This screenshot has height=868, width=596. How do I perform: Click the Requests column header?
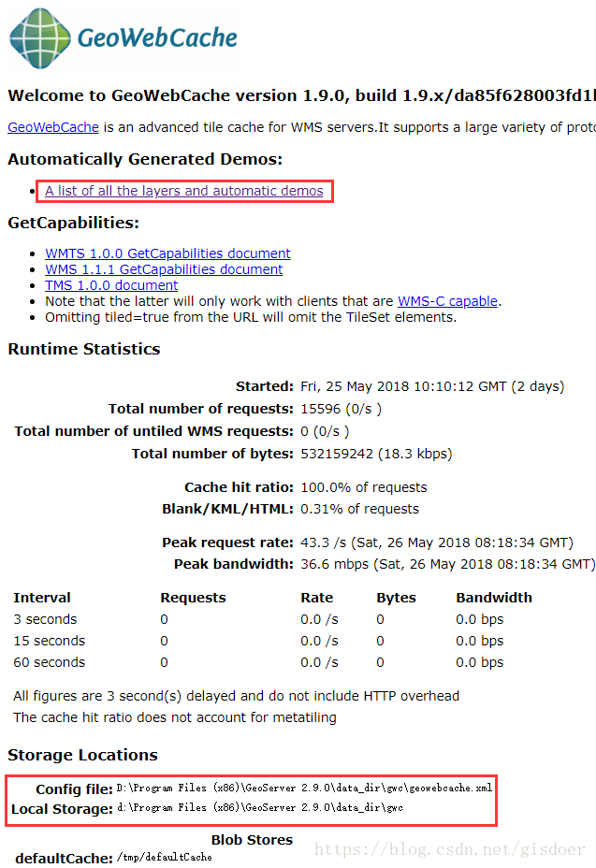[x=194, y=598]
